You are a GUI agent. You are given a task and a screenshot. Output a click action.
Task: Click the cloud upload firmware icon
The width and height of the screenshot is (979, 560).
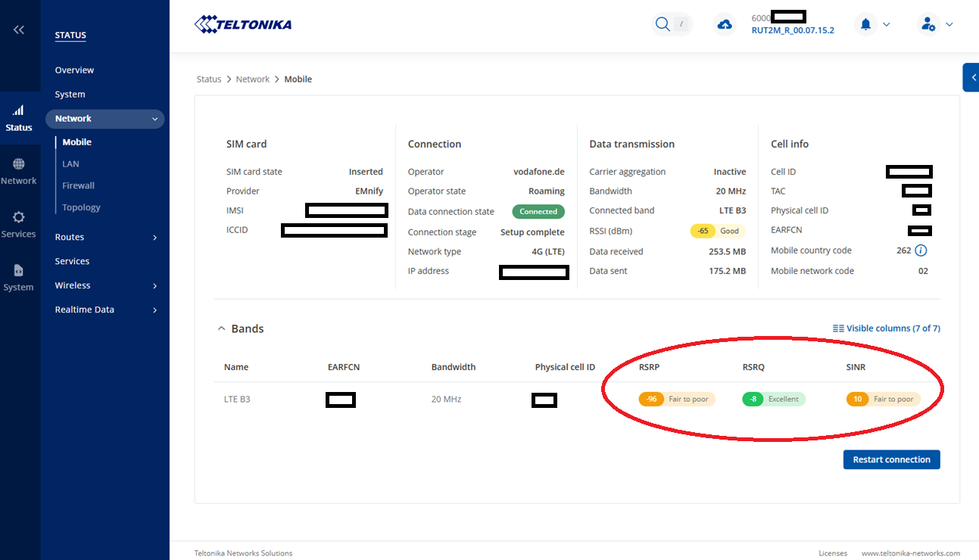[x=725, y=25]
